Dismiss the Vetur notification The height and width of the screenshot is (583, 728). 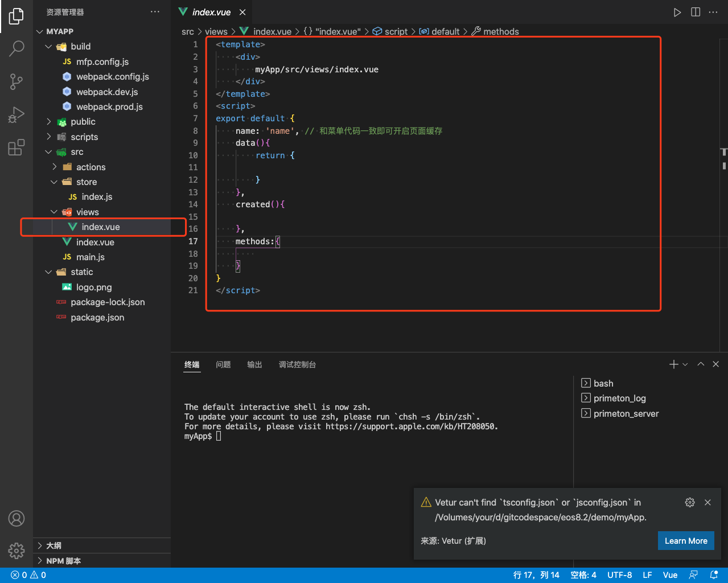[x=708, y=502]
